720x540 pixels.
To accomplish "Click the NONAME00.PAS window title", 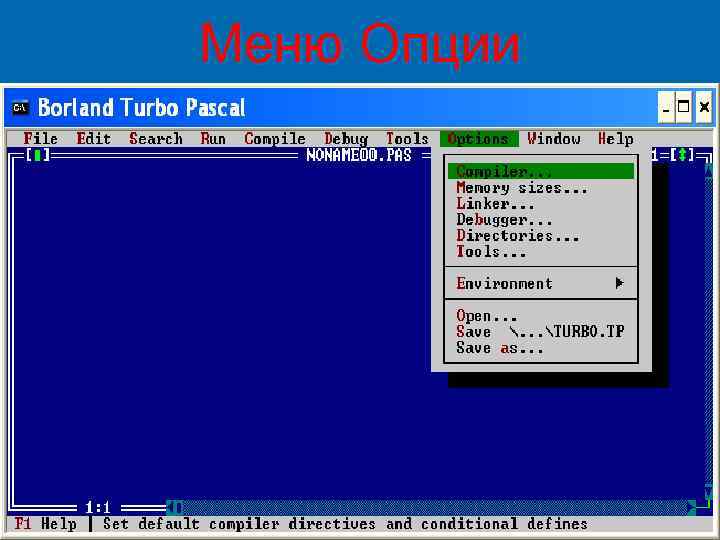I will click(x=359, y=155).
